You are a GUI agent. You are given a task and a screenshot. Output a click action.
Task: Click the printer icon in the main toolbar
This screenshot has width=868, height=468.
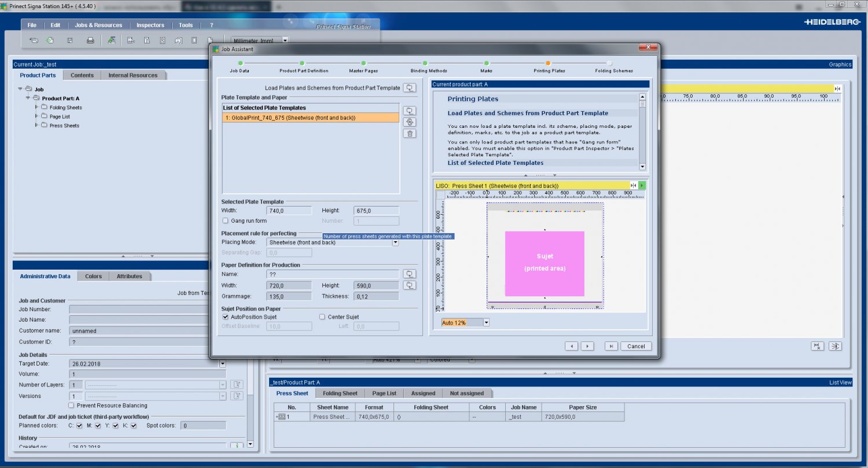point(90,40)
